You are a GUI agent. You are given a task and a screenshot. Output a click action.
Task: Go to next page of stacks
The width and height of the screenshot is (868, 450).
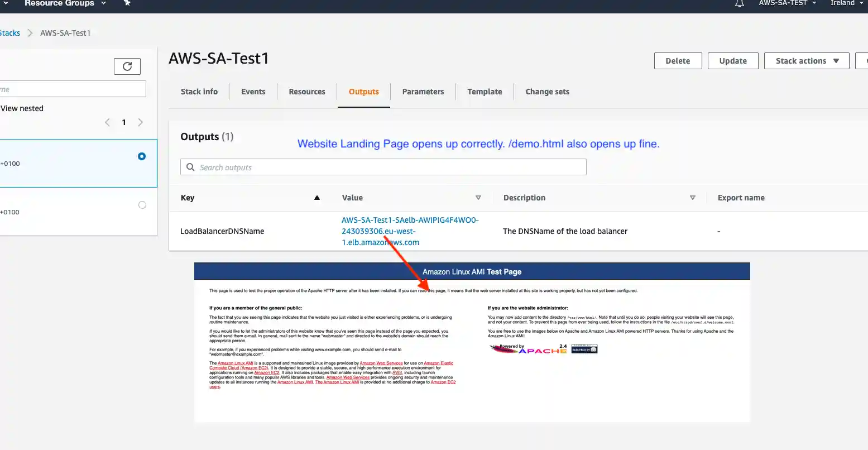pos(141,122)
